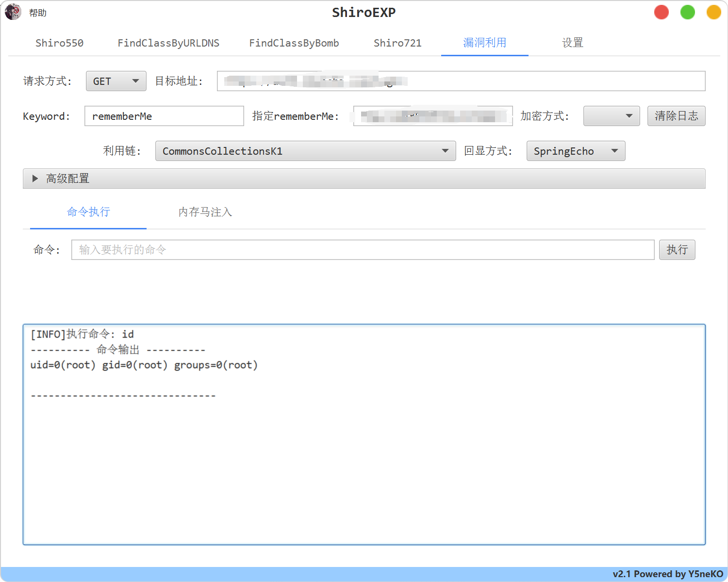
Task: Switch to the Shiro550 tab
Action: (59, 43)
